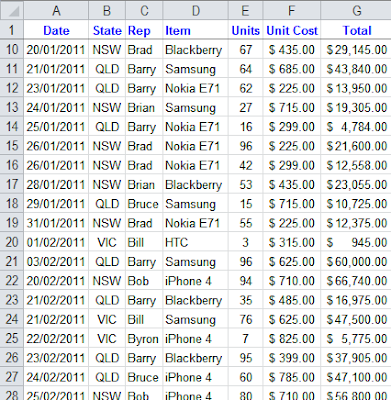This screenshot has height=400, width=391.
Task: Select cell with unit cost $485.00
Action: pyautogui.click(x=292, y=300)
